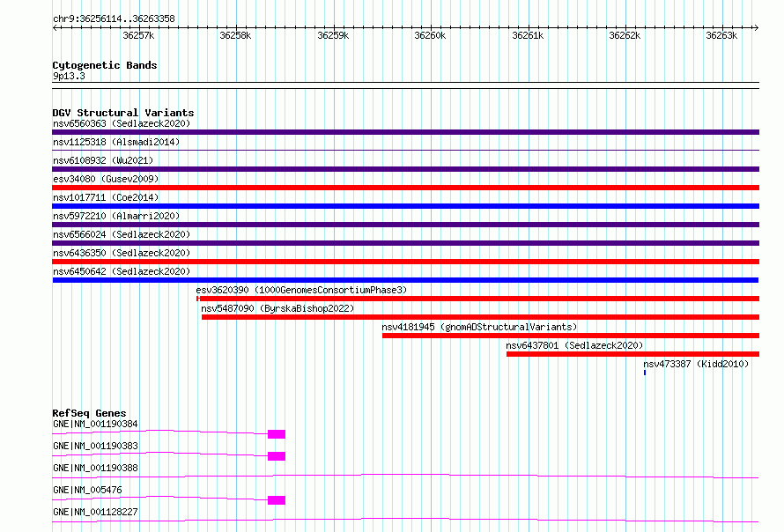Viewport: 784px width, 532px height.
Task: Click the GNE NM_001190383 exon box
Action: (277, 456)
